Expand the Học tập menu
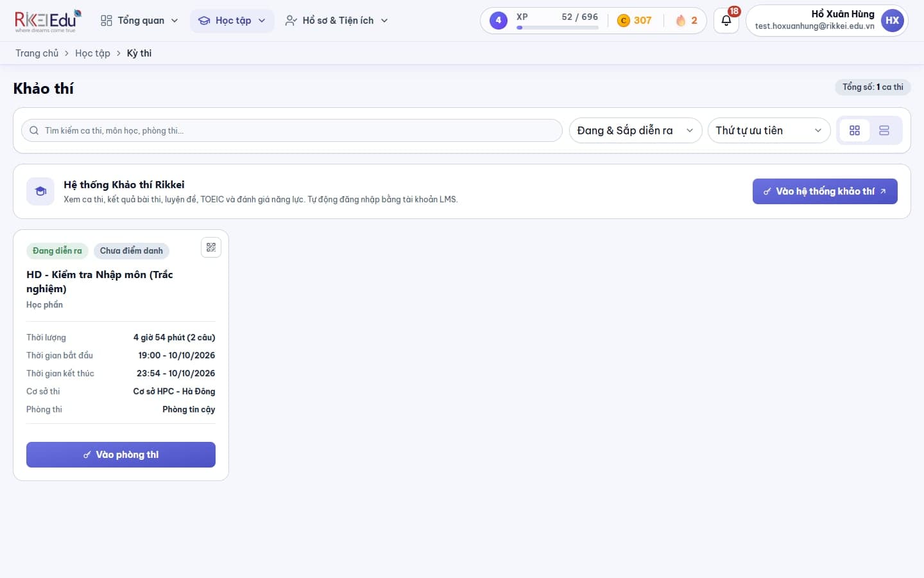The height and width of the screenshot is (578, 924). tap(232, 21)
